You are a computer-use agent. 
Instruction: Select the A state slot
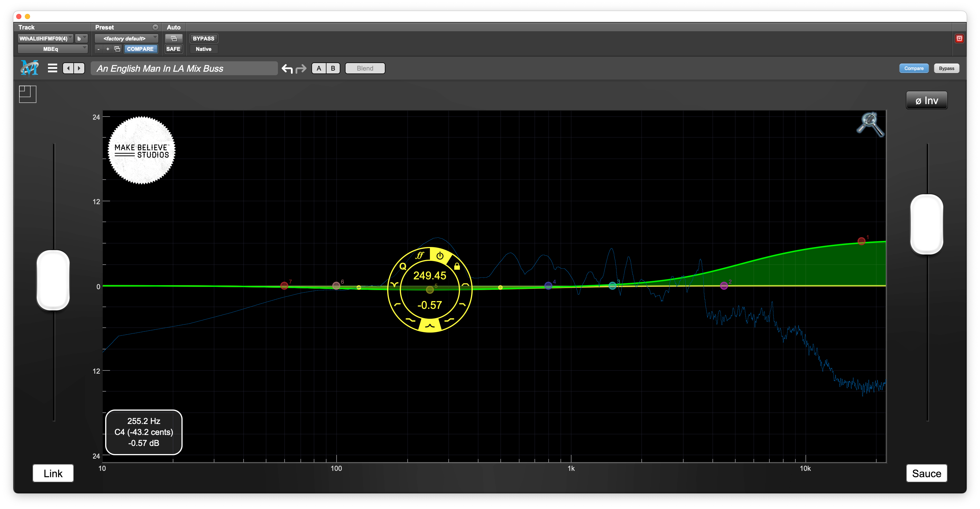point(319,68)
